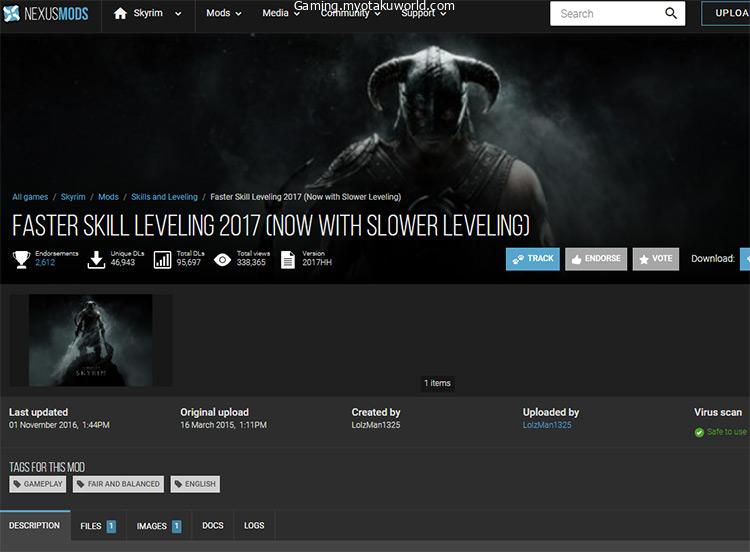
Task: Switch to the LOGS tab
Action: point(254,526)
